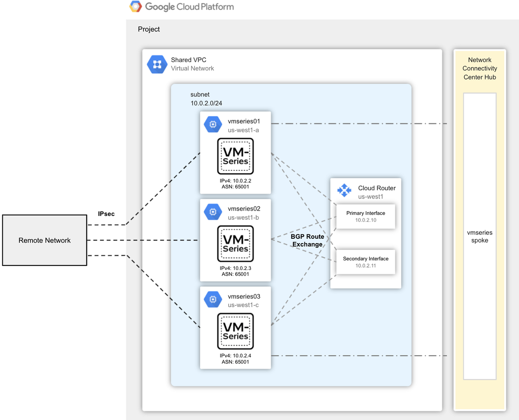The width and height of the screenshot is (519, 420).
Task: Click the IPv4 10.0.2.2 address text
Action: point(235,181)
